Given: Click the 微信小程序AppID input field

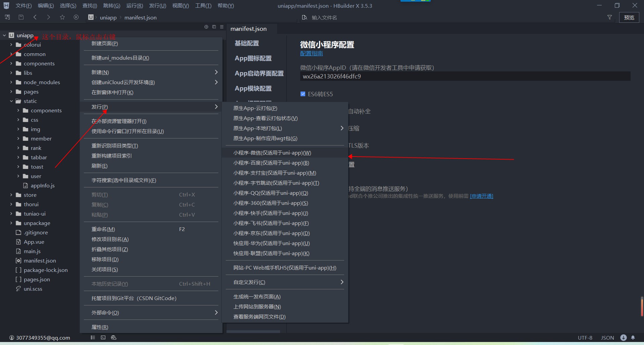Looking at the screenshot, I should coord(465,76).
